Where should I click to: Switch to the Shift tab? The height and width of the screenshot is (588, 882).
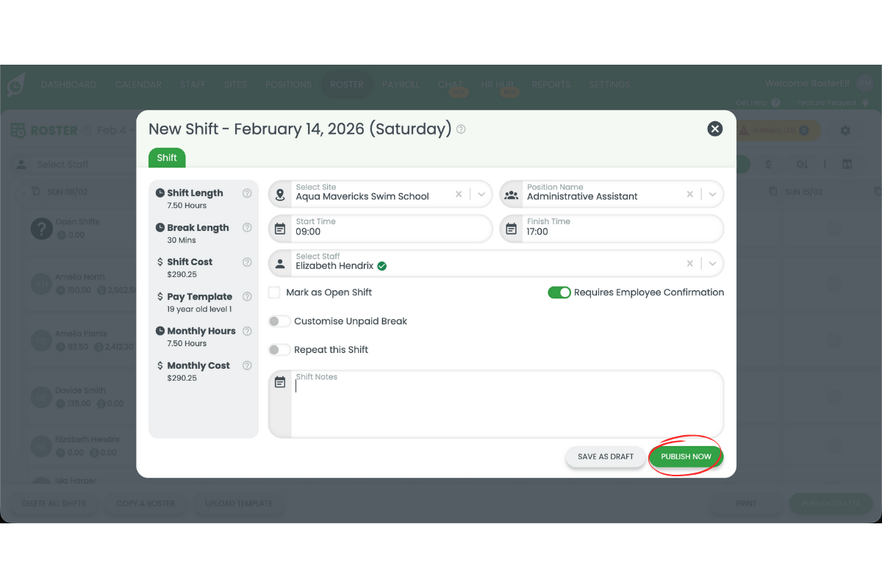[x=166, y=157]
